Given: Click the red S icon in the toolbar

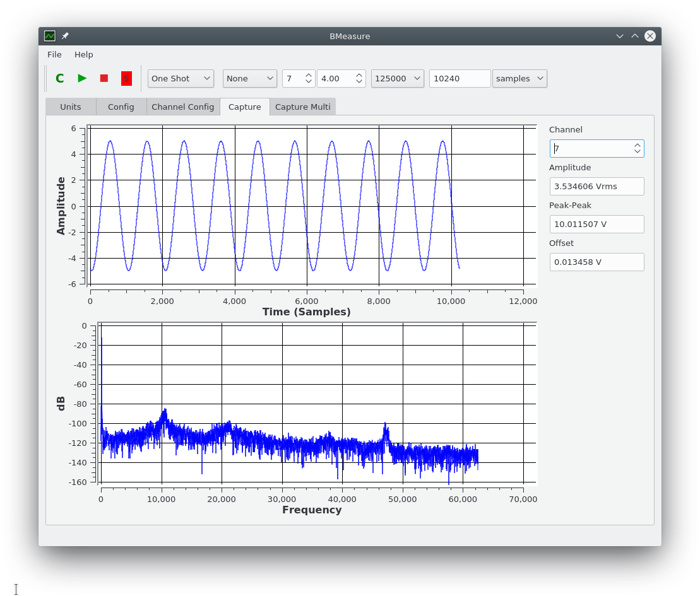Looking at the screenshot, I should tap(126, 78).
